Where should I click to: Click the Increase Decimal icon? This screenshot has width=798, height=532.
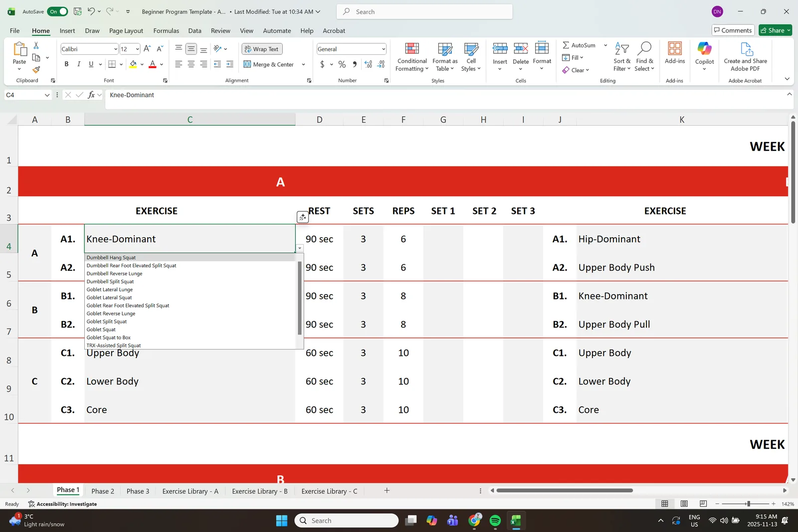(368, 64)
